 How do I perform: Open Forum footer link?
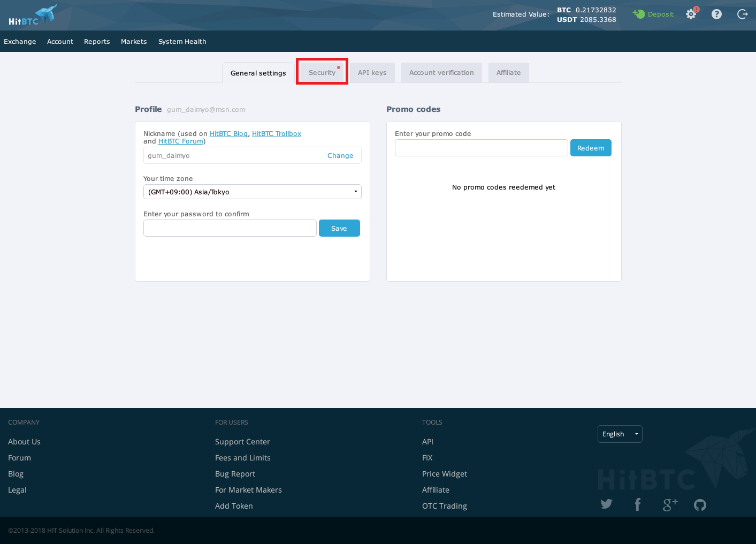19,458
